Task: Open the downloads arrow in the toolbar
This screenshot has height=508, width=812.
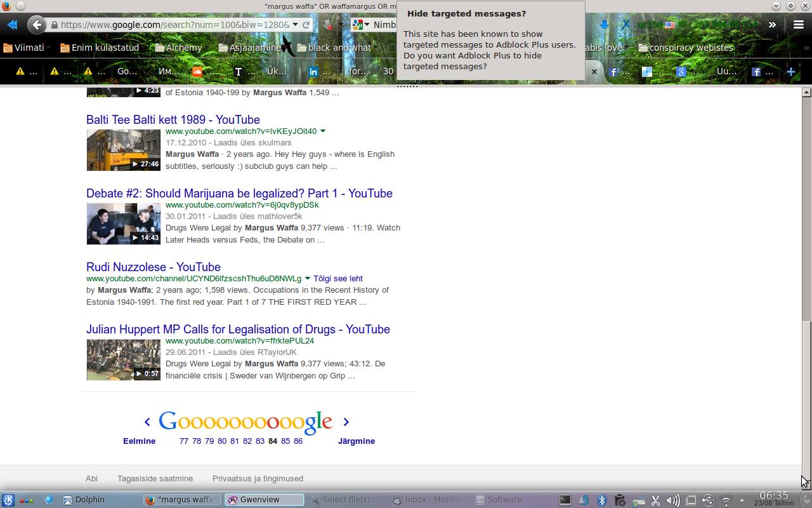Action: coord(604,25)
